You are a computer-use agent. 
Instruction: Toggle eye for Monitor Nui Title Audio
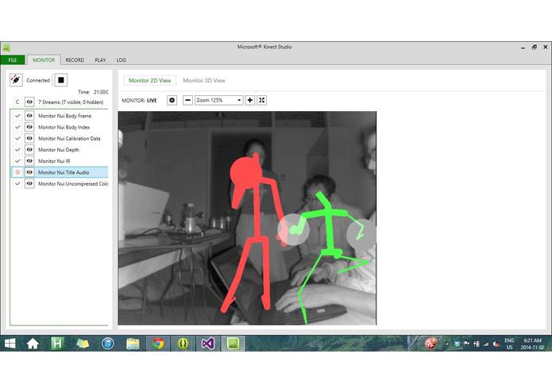point(29,172)
